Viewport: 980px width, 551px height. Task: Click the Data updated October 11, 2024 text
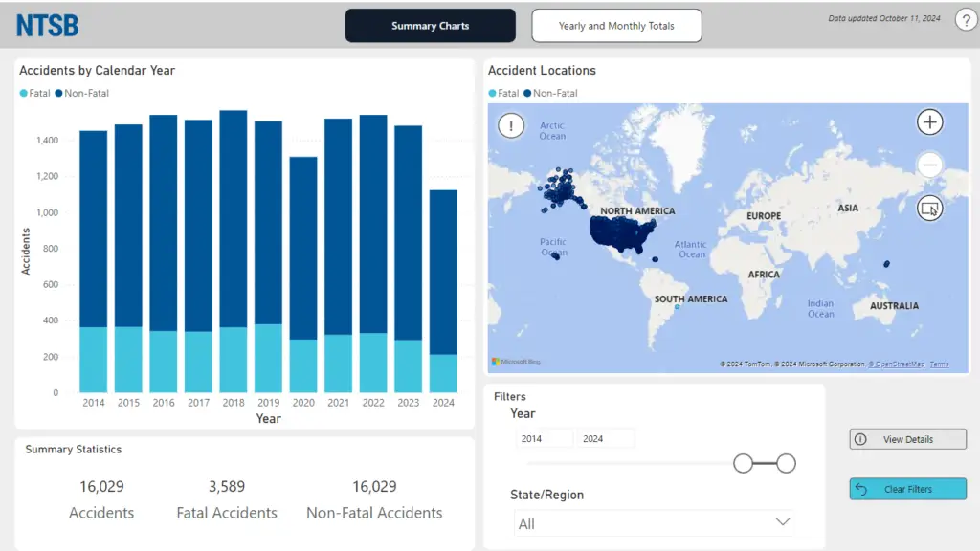[883, 19]
